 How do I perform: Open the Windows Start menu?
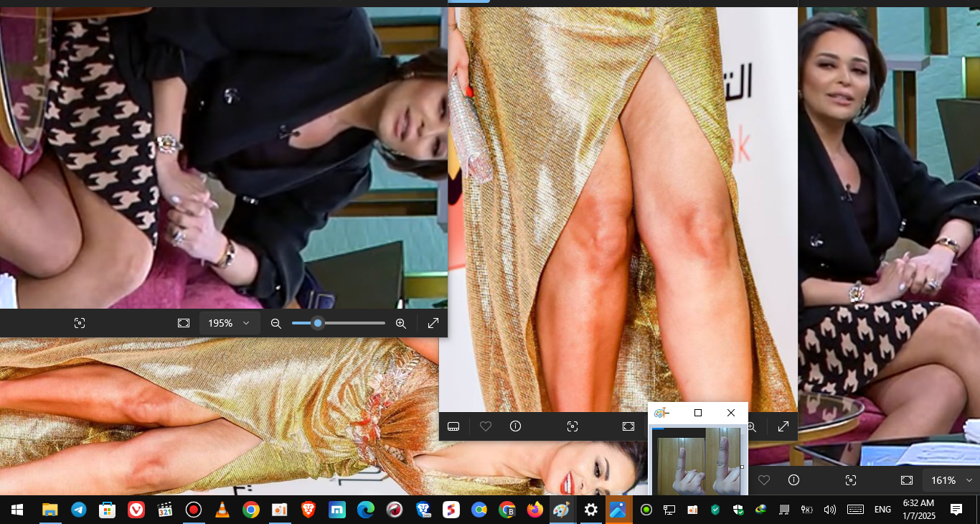[x=17, y=510]
